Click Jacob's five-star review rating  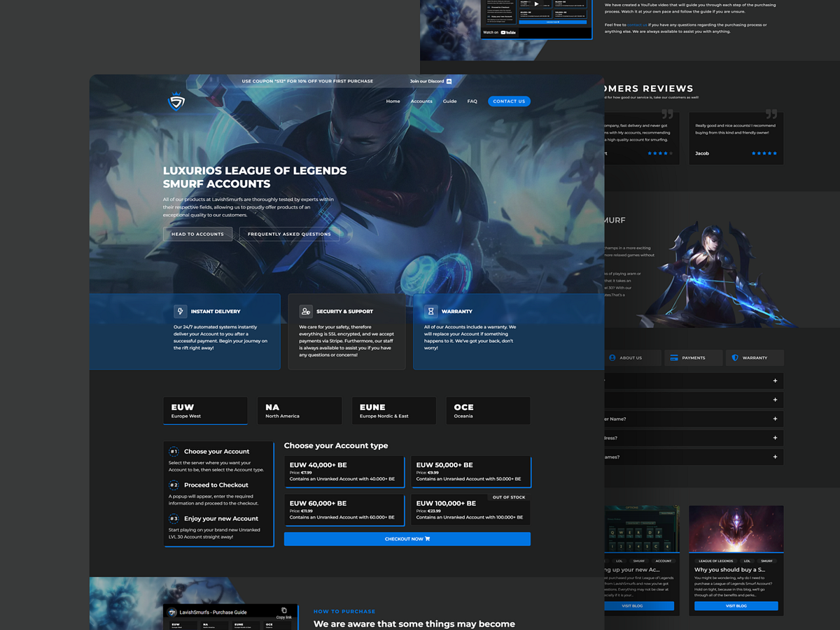[764, 153]
